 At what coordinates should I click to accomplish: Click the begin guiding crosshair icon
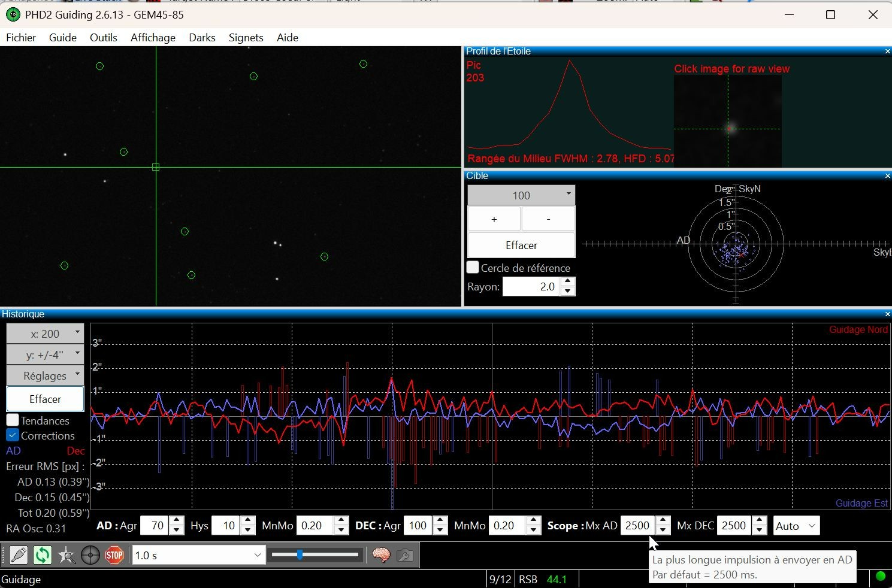point(90,556)
